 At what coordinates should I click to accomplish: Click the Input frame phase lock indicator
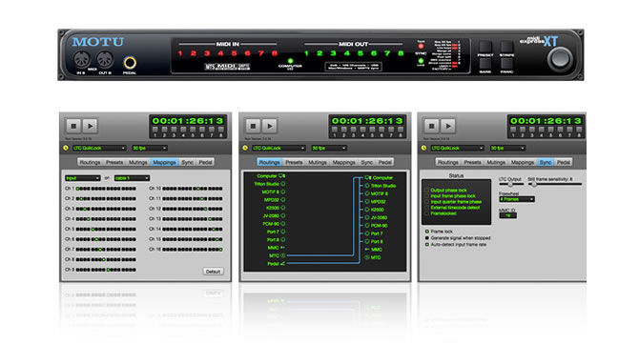pyautogui.click(x=426, y=196)
